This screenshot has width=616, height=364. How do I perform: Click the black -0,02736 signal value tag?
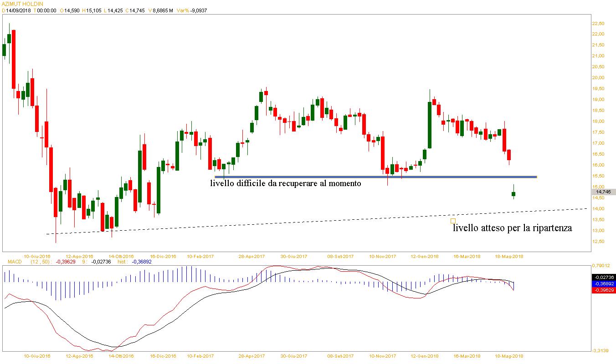pyautogui.click(x=604, y=277)
